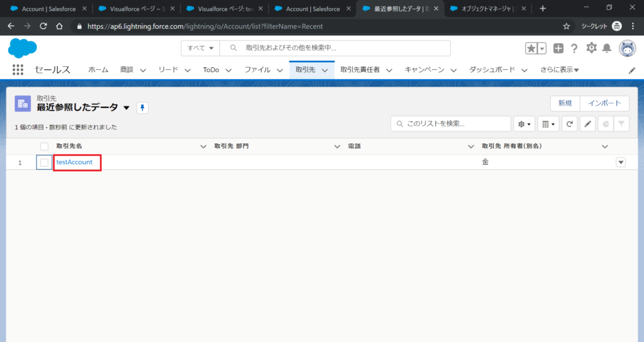Refresh the list with the reload icon

coord(569,124)
